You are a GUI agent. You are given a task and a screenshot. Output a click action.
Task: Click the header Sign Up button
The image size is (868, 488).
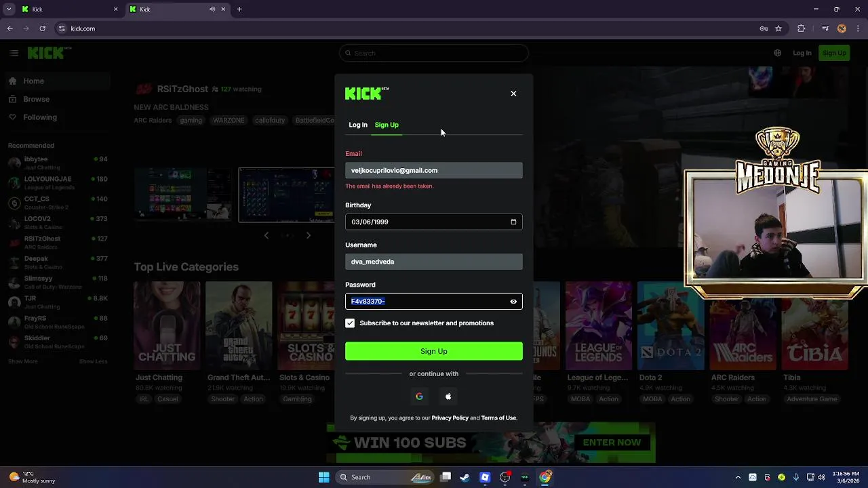834,53
